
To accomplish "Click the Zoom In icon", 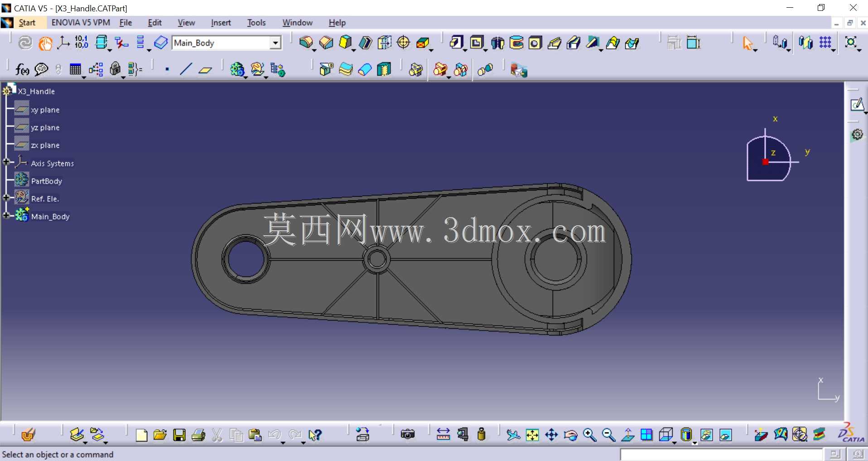I will [589, 435].
